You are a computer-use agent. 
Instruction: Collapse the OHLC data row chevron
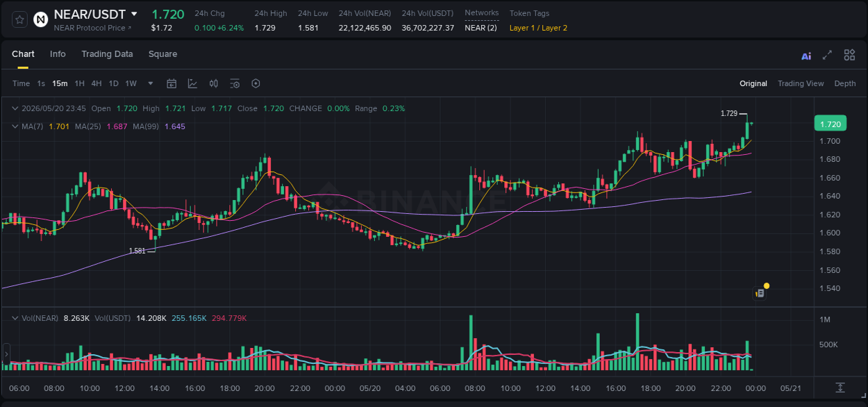[15, 108]
